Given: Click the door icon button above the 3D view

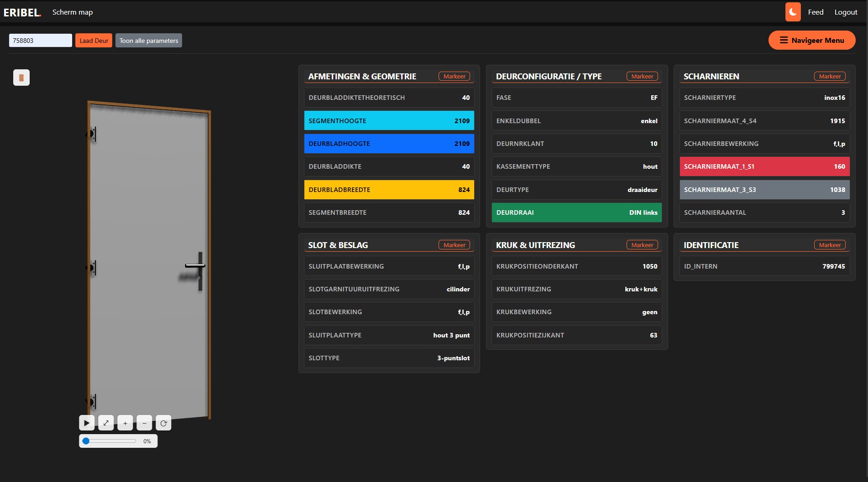Looking at the screenshot, I should click(x=21, y=78).
